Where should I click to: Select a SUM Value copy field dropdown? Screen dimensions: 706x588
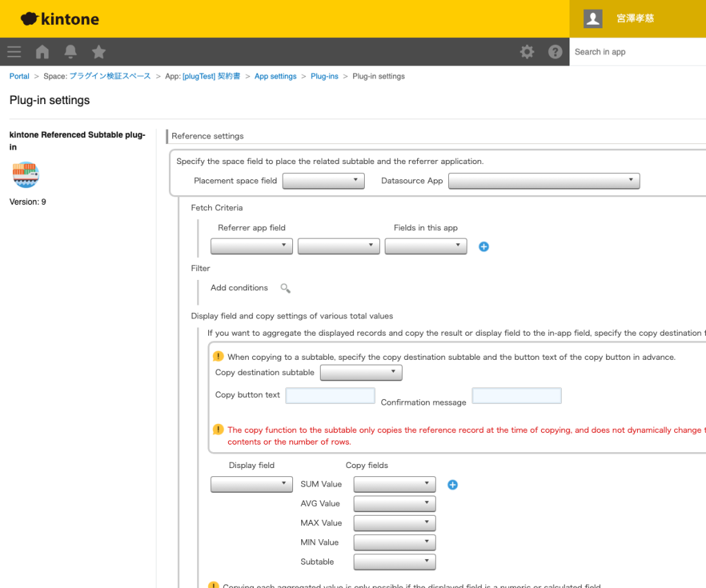pyautogui.click(x=394, y=485)
